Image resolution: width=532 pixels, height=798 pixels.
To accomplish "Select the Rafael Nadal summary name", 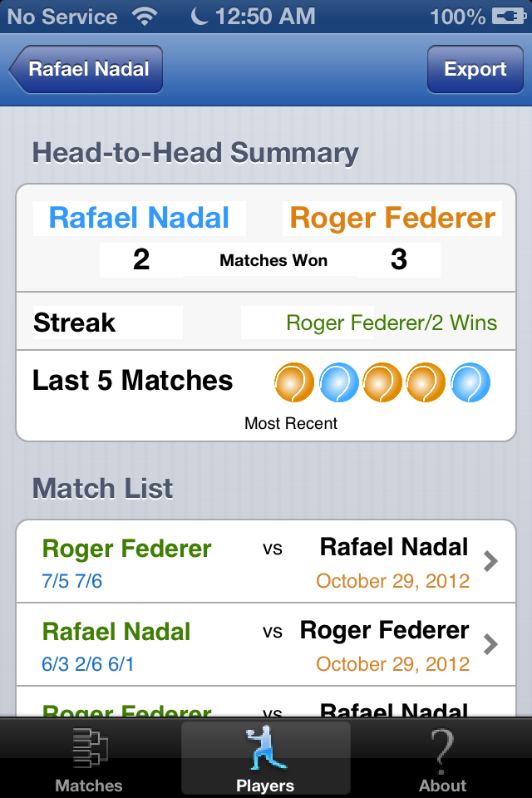I will click(139, 218).
